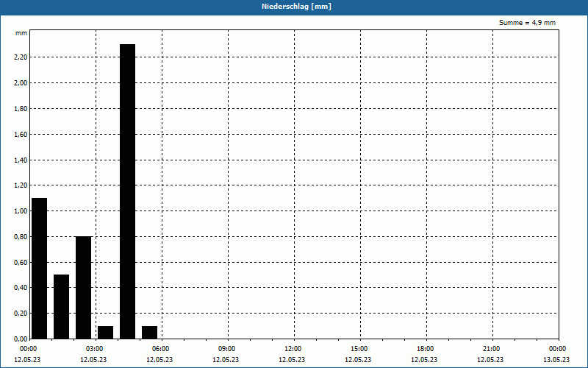Click the 18:00 time axis label
The image size is (588, 368).
(426, 349)
